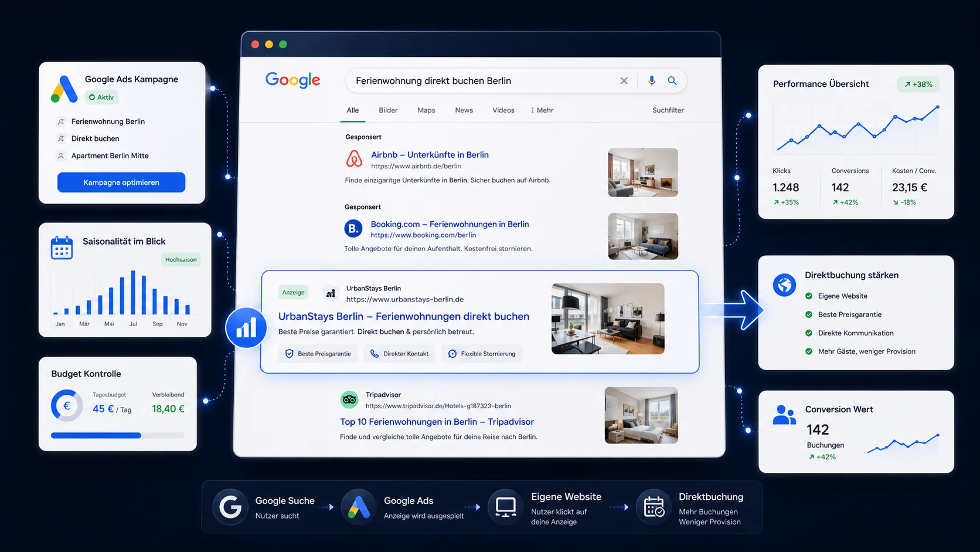Open the Suchfilter options
This screenshot has height=552, width=980.
click(668, 110)
